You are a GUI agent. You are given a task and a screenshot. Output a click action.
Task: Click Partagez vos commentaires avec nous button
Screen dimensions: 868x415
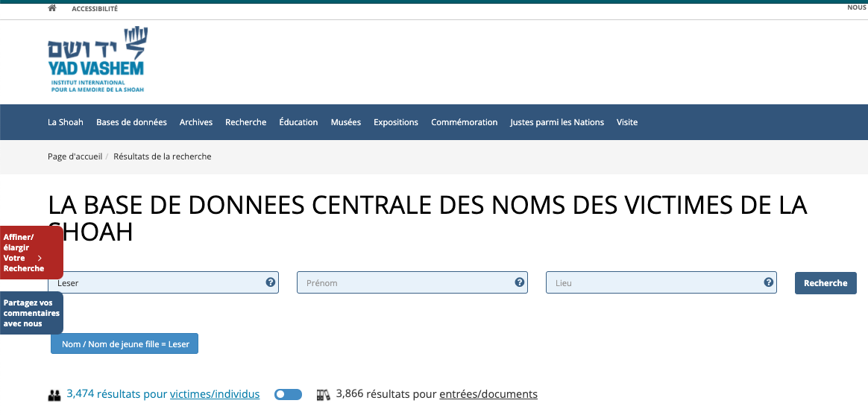point(31,313)
